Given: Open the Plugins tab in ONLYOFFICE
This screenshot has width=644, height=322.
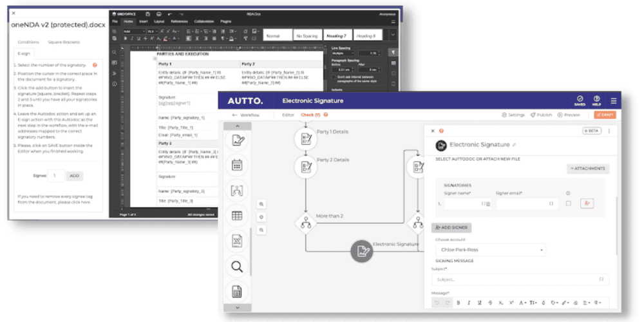Looking at the screenshot, I should [x=226, y=21].
